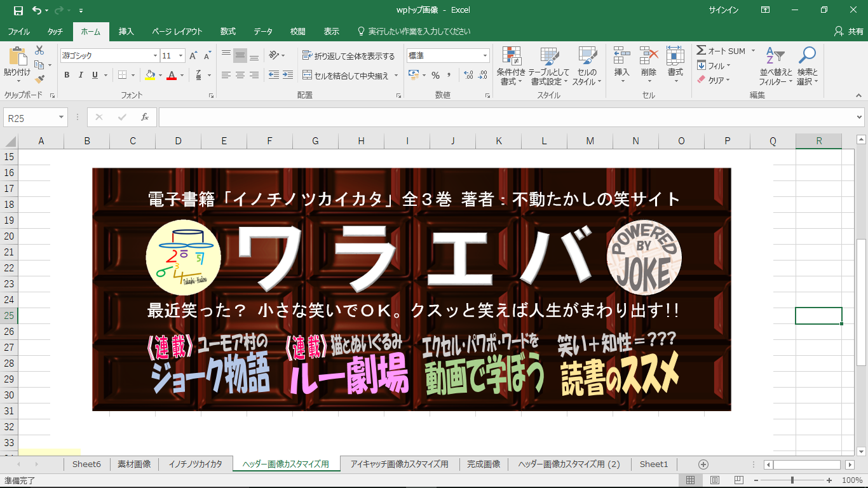This screenshot has width=868, height=488.
Task: Add a new sheet with plus button
Action: click(x=703, y=464)
